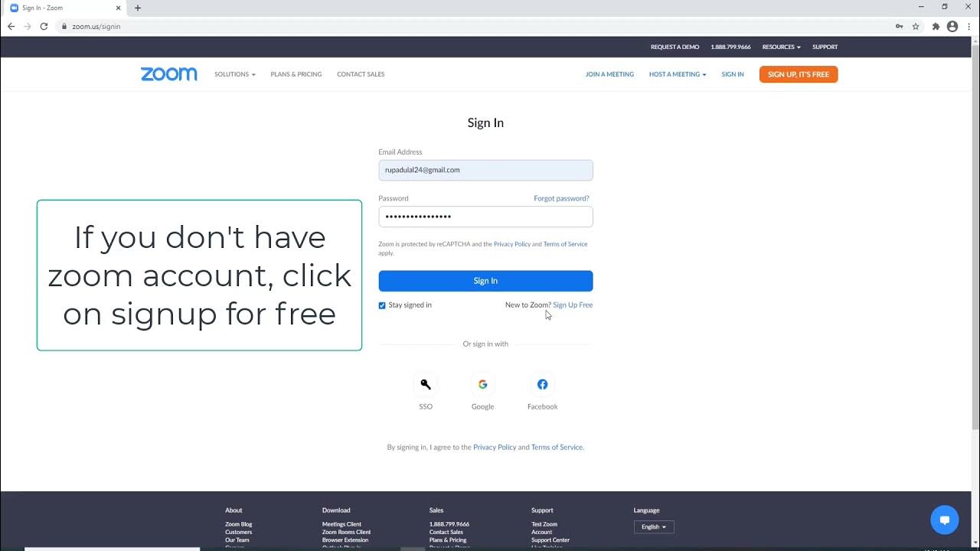
Task: Click the blue Sign In button
Action: 485,281
